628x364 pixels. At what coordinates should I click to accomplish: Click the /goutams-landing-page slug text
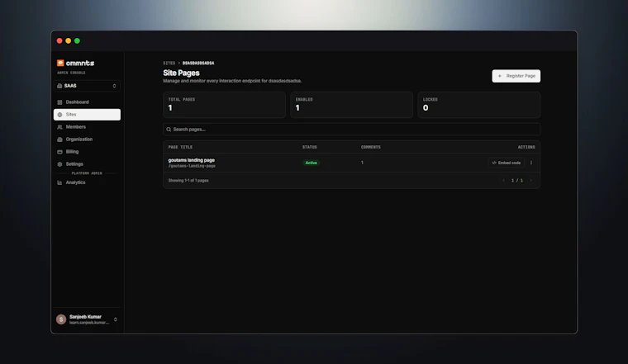(x=192, y=166)
